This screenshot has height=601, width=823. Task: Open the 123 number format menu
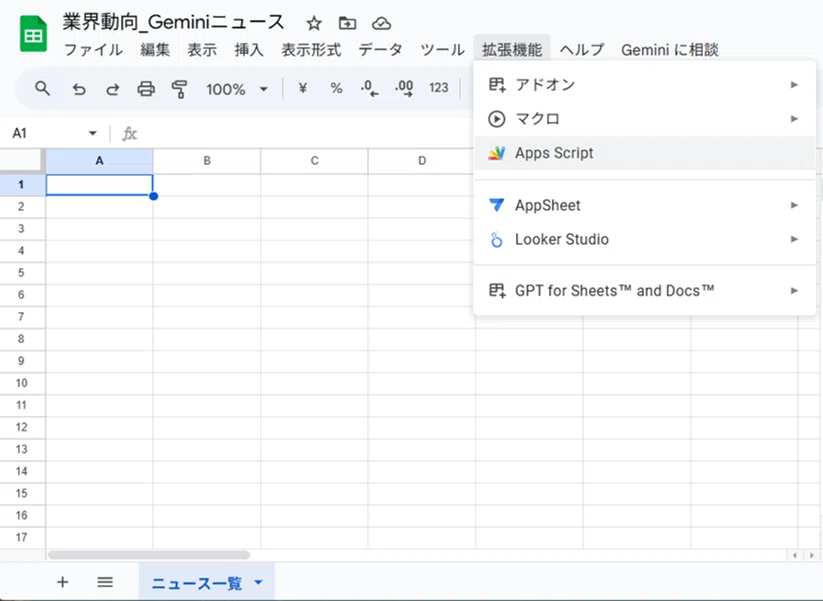[438, 88]
